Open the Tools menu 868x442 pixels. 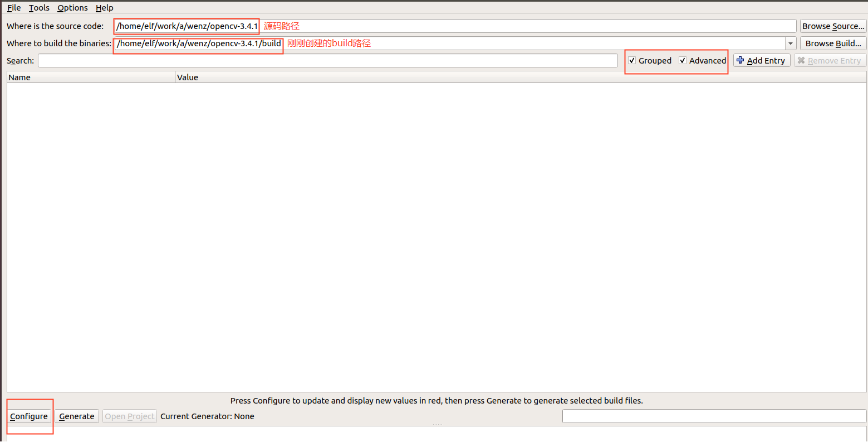(39, 8)
